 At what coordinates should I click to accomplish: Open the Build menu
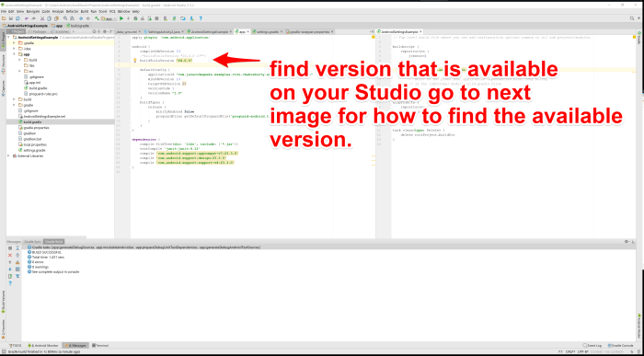tap(85, 11)
